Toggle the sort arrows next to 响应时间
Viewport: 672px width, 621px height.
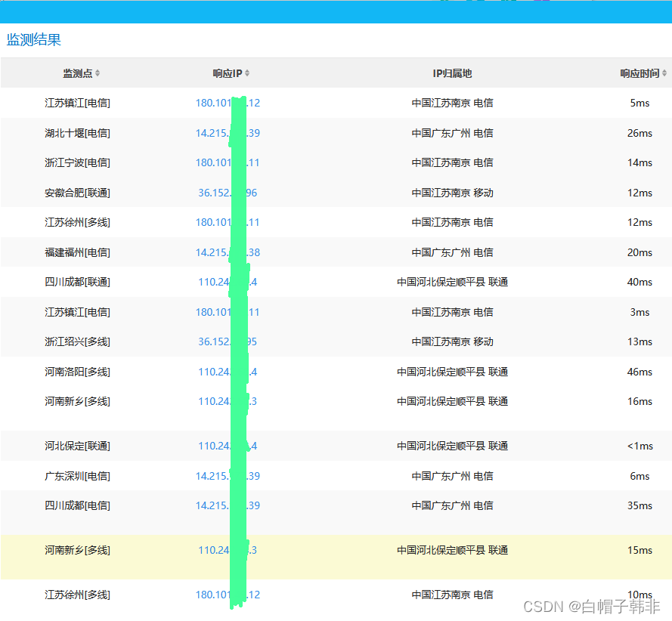click(664, 73)
